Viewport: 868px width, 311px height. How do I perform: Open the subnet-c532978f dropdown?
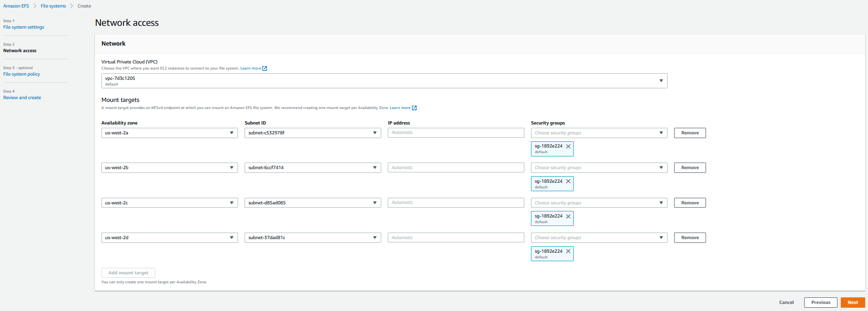(313, 133)
